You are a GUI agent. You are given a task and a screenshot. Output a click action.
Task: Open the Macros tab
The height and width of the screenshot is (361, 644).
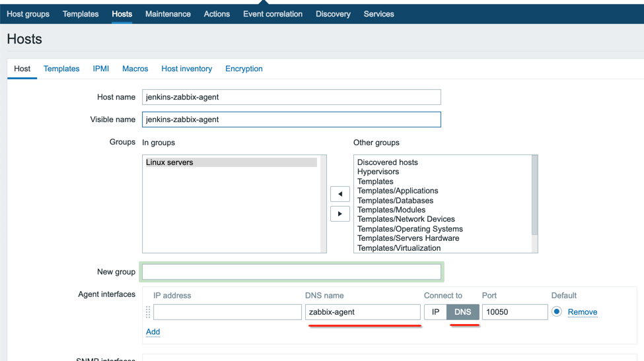coord(135,69)
